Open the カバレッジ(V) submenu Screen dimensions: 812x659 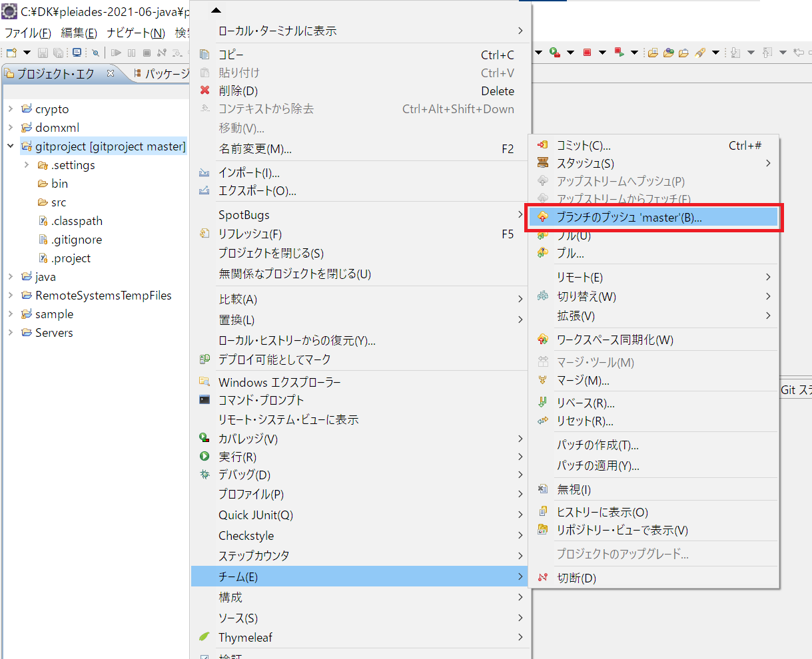tap(359, 439)
